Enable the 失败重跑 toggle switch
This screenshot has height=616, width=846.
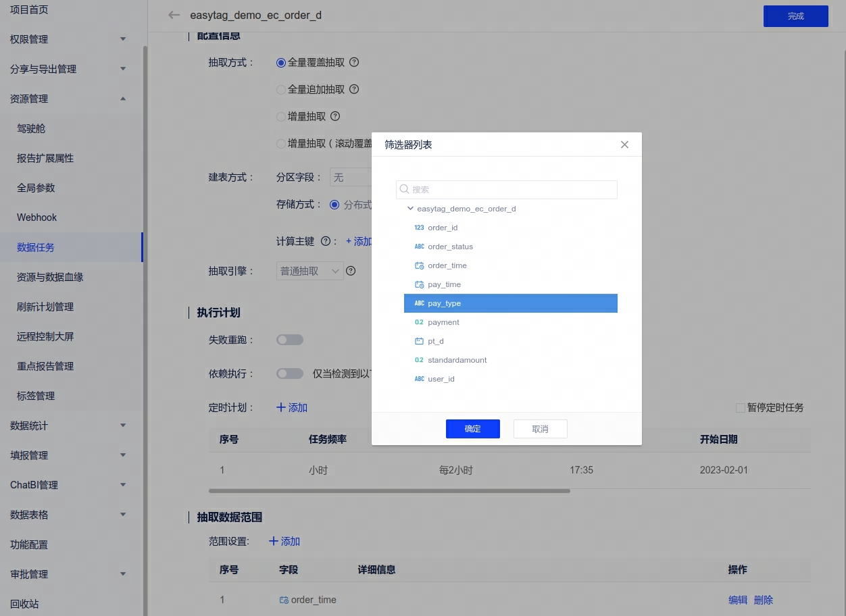pos(290,340)
